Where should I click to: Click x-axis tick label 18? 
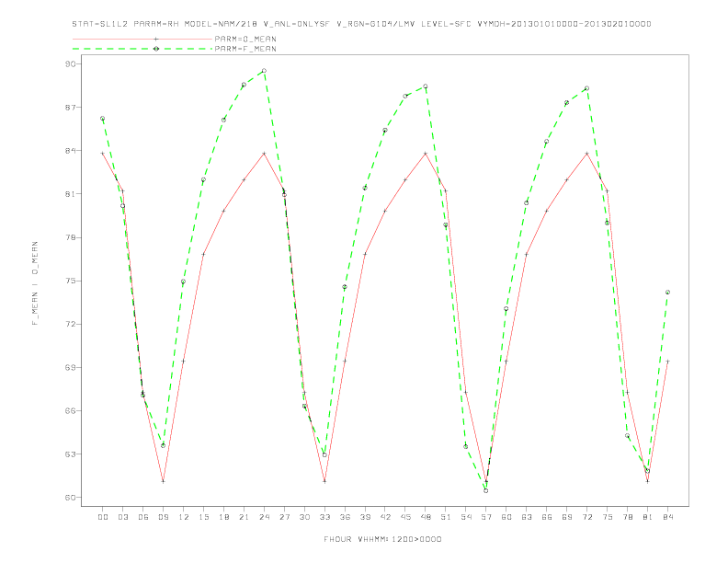point(223,517)
